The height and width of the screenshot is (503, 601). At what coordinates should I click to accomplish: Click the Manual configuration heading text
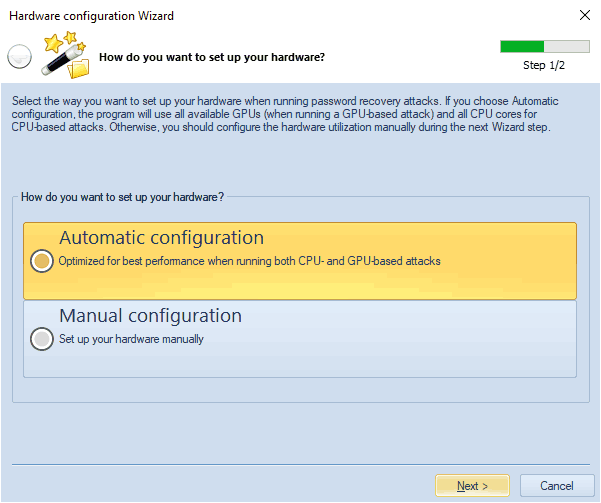pyautogui.click(x=150, y=316)
